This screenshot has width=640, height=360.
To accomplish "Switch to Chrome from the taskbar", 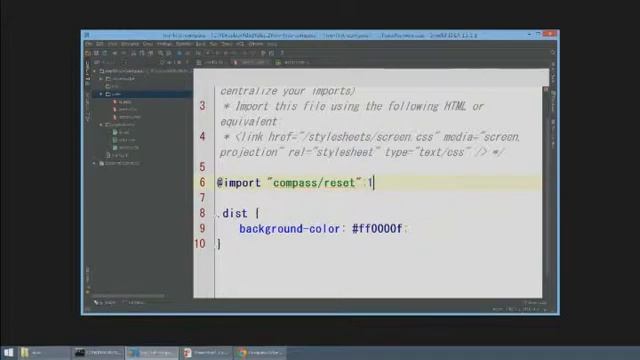I will click(260, 353).
